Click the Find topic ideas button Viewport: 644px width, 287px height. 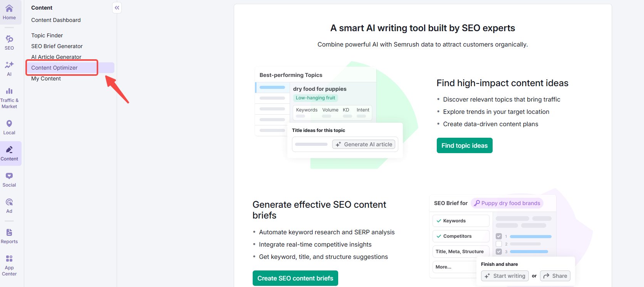[x=465, y=145]
